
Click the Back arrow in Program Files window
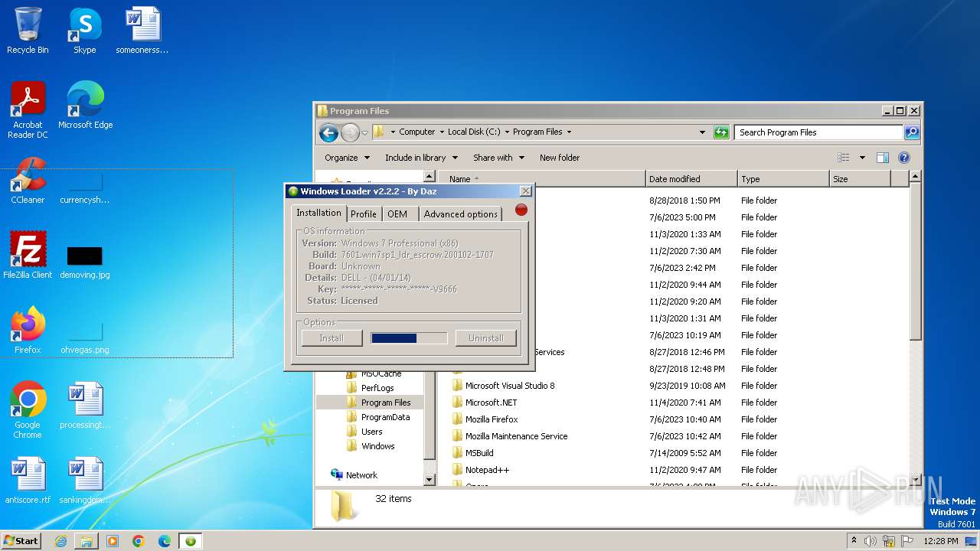coord(328,132)
